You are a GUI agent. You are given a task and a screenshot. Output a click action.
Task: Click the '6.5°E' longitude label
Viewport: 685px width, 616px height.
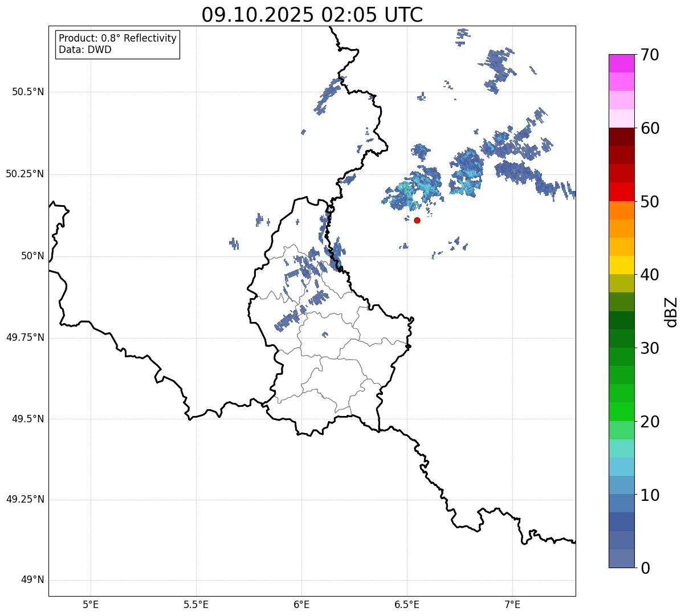tap(407, 605)
